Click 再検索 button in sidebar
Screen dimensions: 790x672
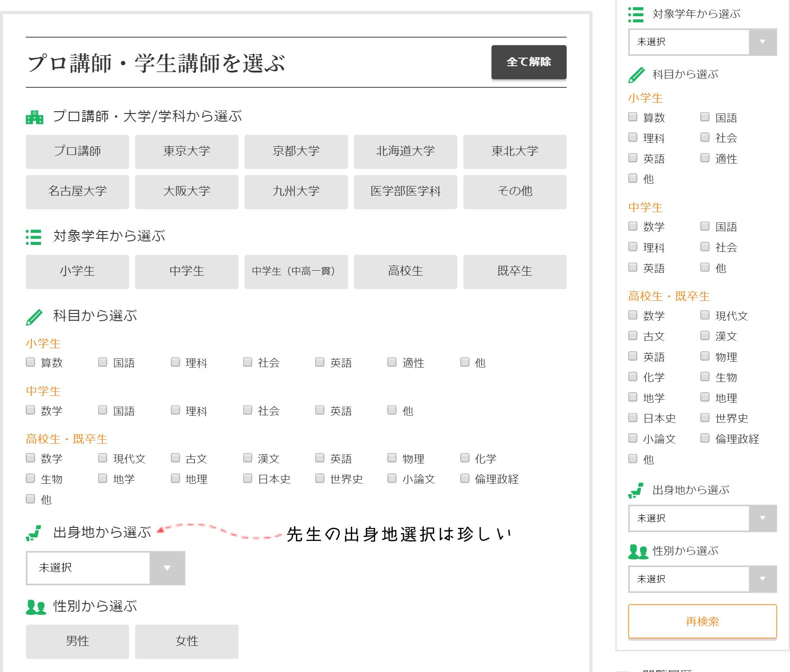(x=703, y=622)
